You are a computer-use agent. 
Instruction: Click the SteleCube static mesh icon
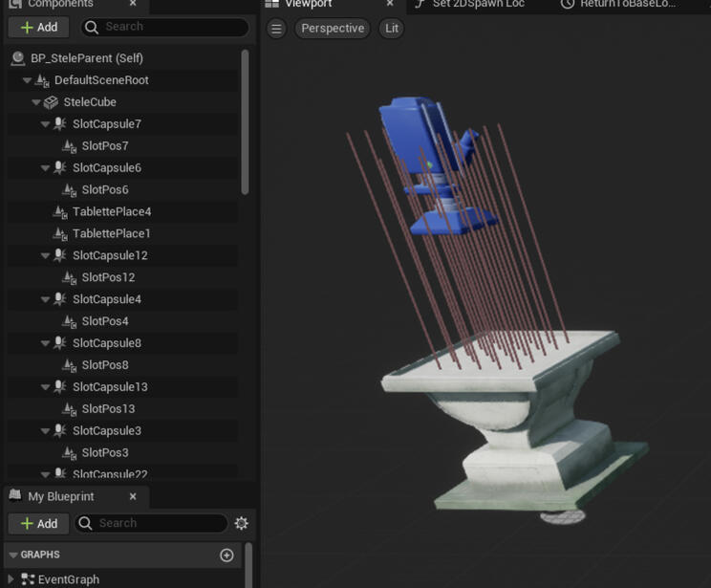point(51,102)
